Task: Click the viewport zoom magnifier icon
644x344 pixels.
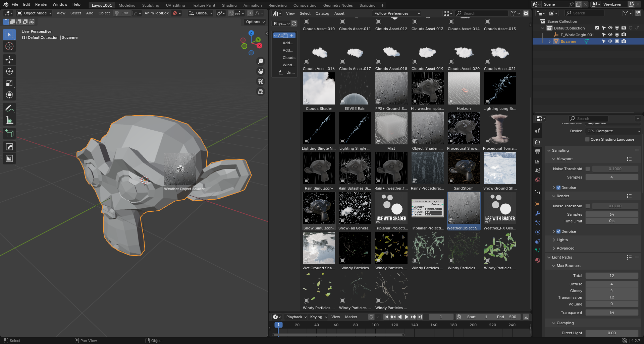Action: pyautogui.click(x=261, y=61)
